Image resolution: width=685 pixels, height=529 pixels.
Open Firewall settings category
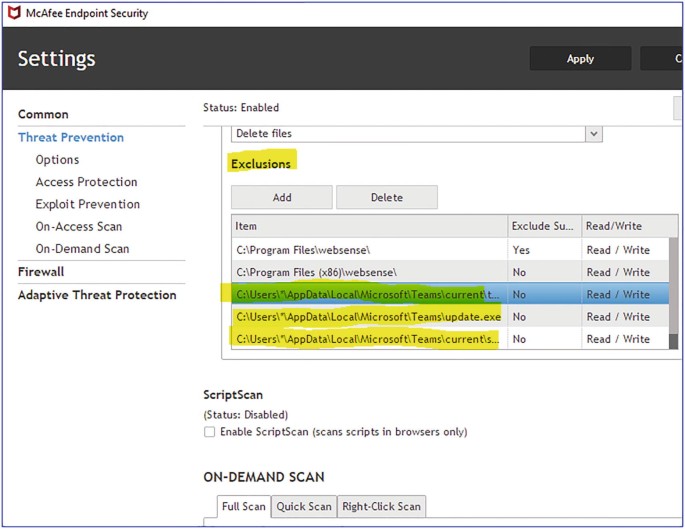click(x=41, y=272)
